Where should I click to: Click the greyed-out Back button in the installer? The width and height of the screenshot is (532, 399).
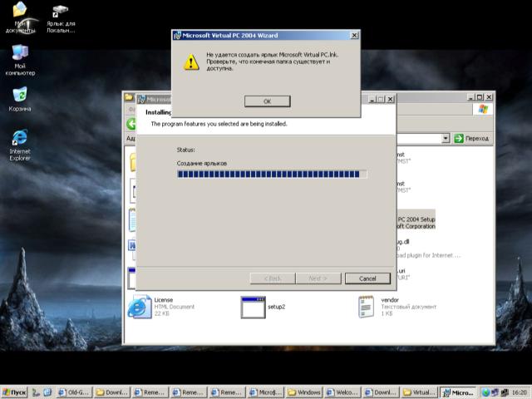tap(273, 278)
